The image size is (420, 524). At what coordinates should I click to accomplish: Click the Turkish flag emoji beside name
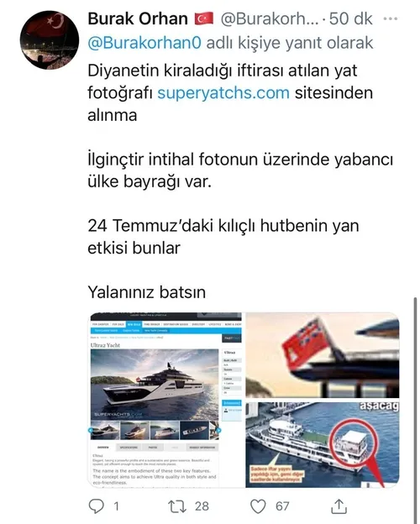tap(204, 18)
